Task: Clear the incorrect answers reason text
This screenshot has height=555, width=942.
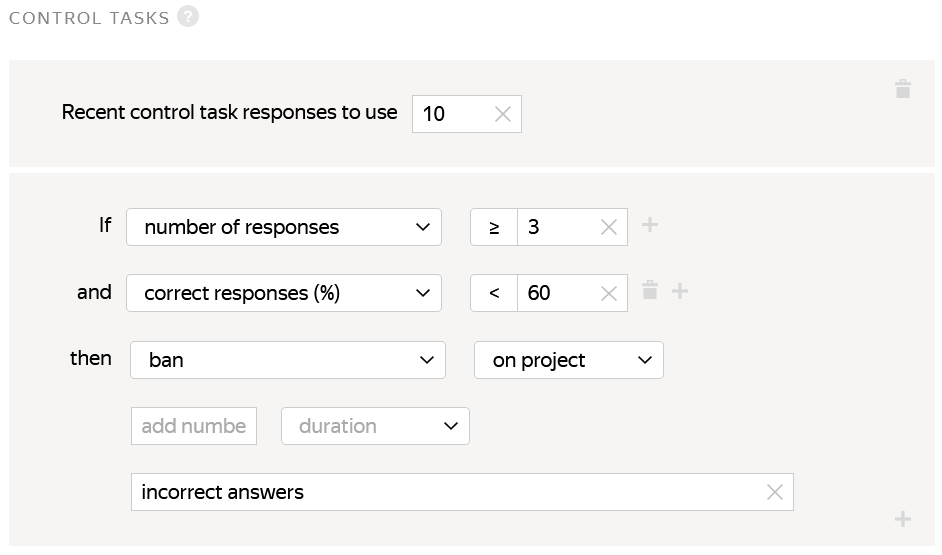Action: click(x=774, y=492)
